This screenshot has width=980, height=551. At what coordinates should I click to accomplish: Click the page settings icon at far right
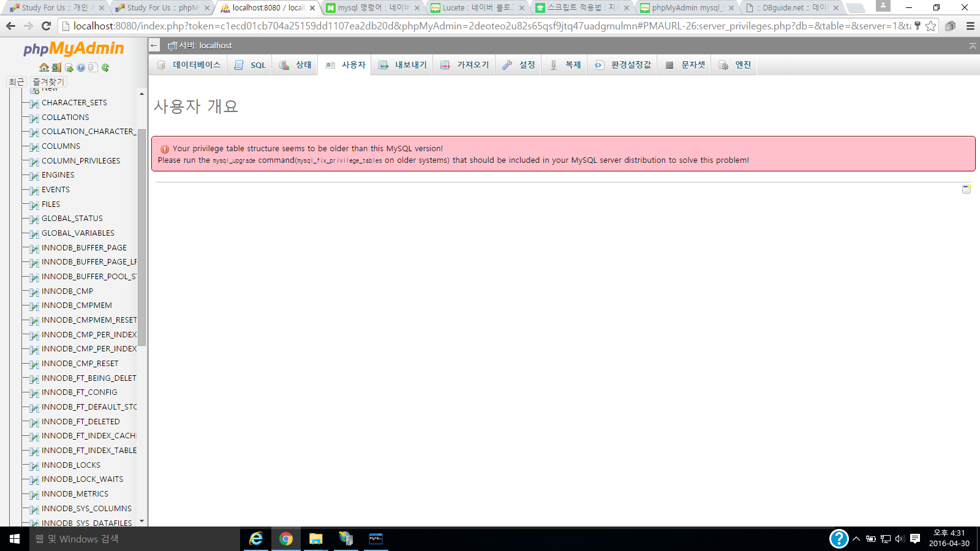coord(967,189)
